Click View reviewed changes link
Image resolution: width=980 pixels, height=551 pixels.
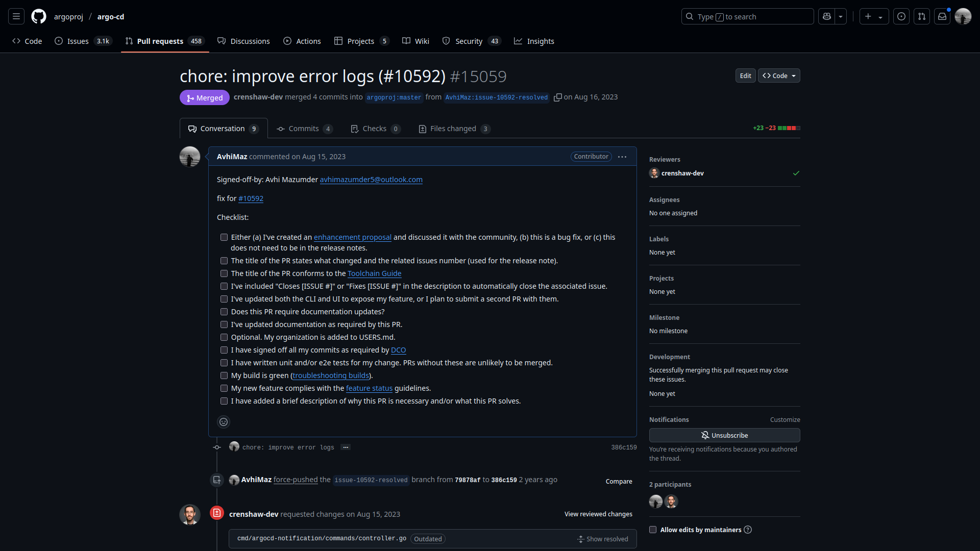pos(598,514)
